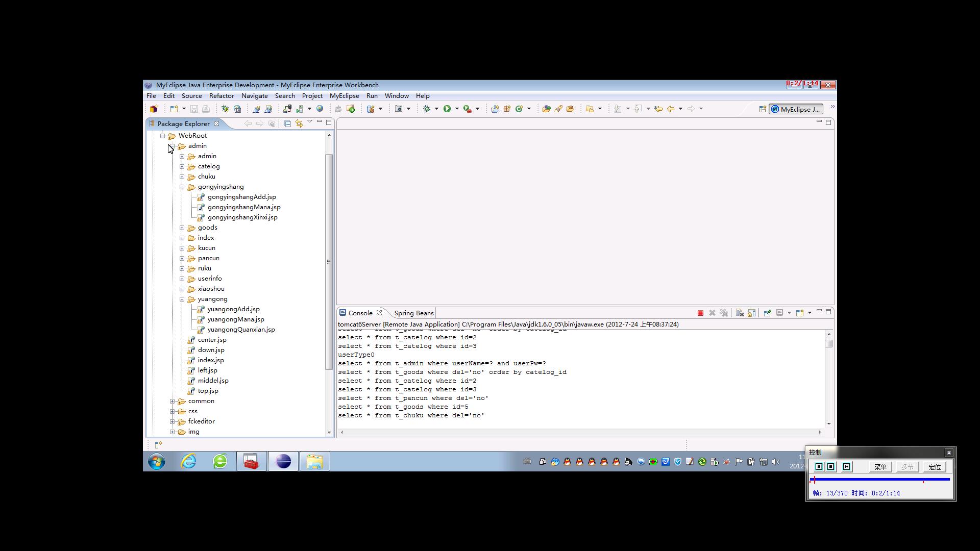The image size is (980, 551).
Task: Click the Pin Console icon
Action: pos(767,313)
